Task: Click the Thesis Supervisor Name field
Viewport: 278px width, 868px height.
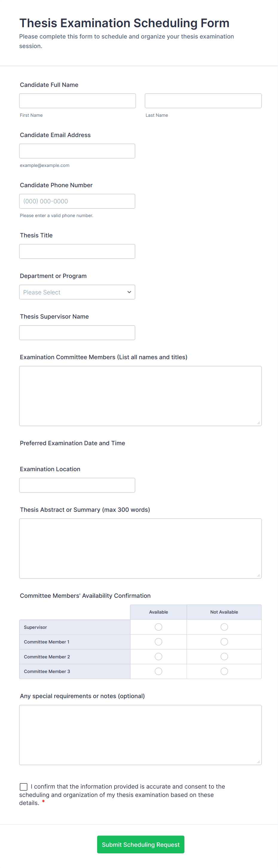Action: pos(77,333)
